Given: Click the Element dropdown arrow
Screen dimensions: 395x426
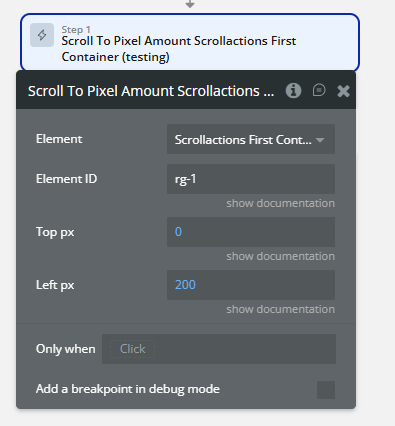Looking at the screenshot, I should 320,140.
